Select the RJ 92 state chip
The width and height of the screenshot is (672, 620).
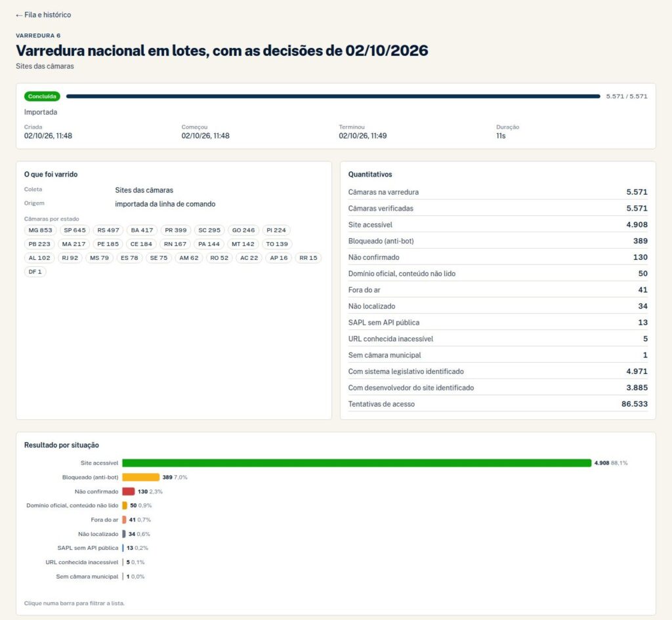[x=70, y=257]
